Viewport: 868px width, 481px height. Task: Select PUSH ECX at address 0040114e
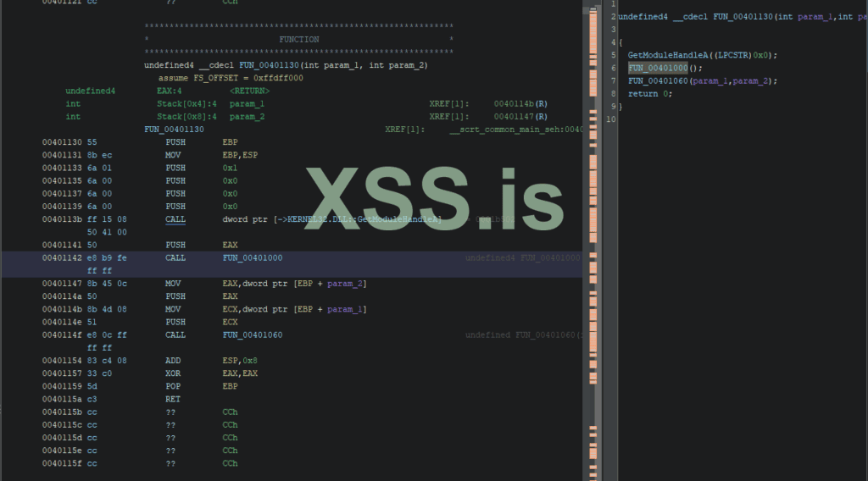click(x=201, y=323)
